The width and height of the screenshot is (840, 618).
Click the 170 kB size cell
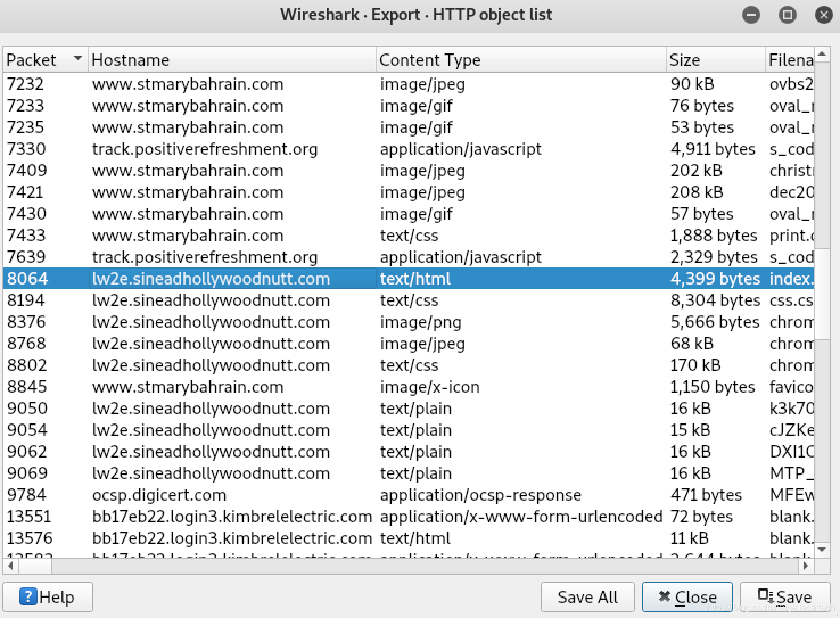pyautogui.click(x=695, y=365)
